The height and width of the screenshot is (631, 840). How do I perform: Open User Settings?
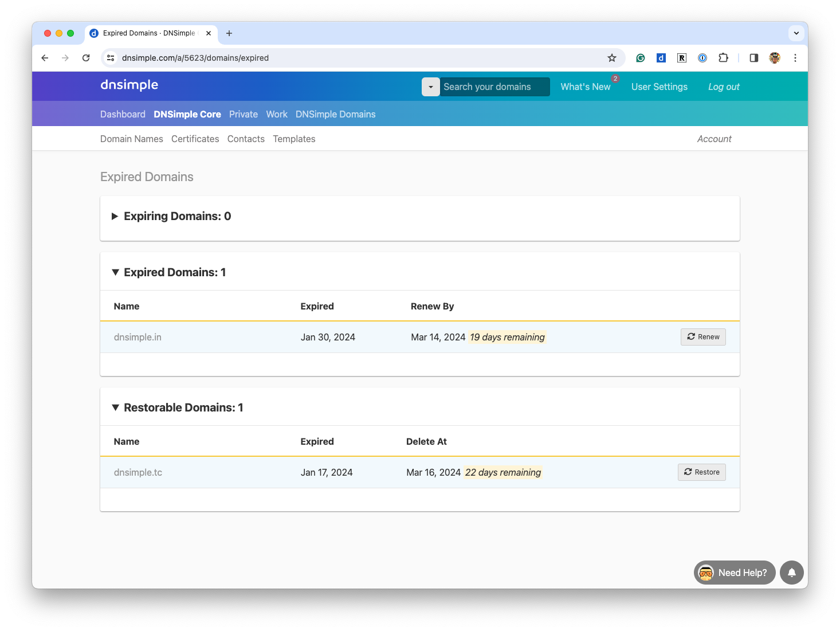pyautogui.click(x=660, y=87)
